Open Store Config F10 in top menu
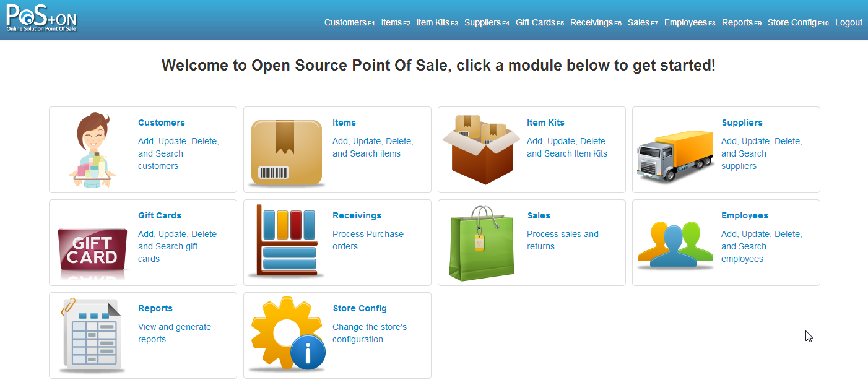Screen dimensions: 868x380 [798, 22]
